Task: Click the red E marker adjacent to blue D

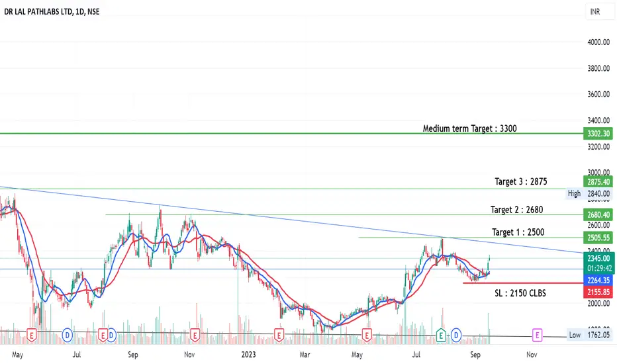Action: (x=103, y=336)
